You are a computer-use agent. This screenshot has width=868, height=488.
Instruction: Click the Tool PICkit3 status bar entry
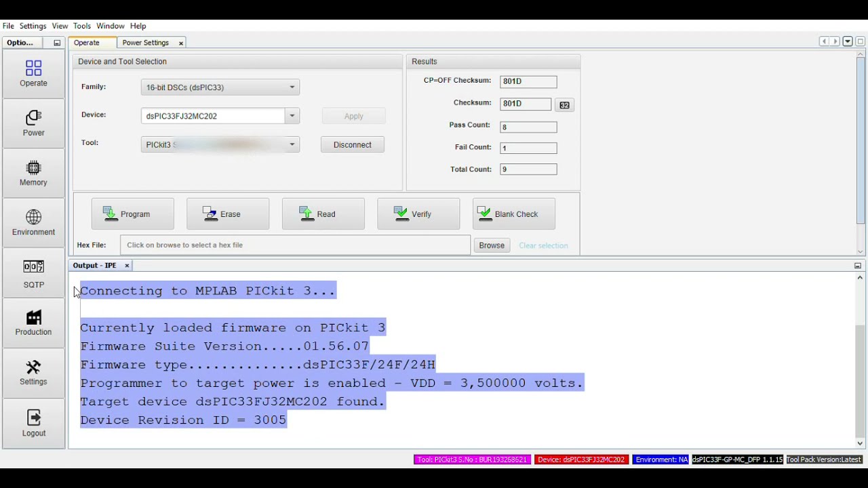coord(472,460)
